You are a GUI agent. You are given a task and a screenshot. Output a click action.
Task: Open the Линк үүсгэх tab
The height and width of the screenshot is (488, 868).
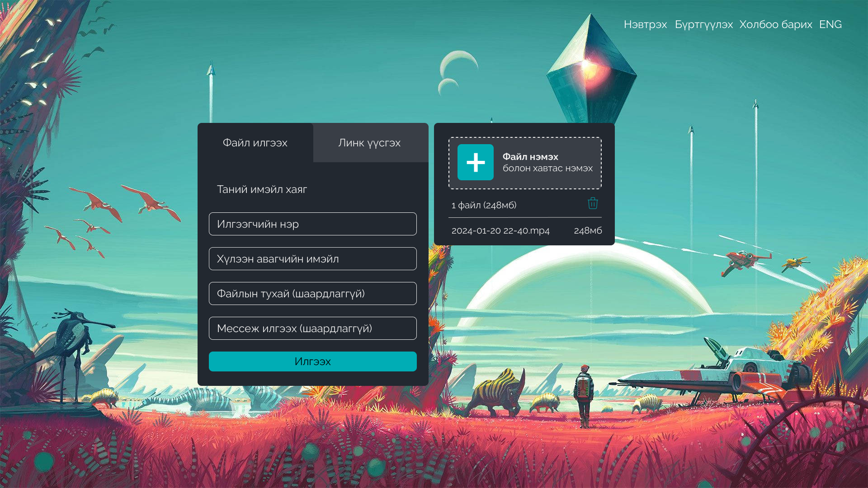click(369, 143)
